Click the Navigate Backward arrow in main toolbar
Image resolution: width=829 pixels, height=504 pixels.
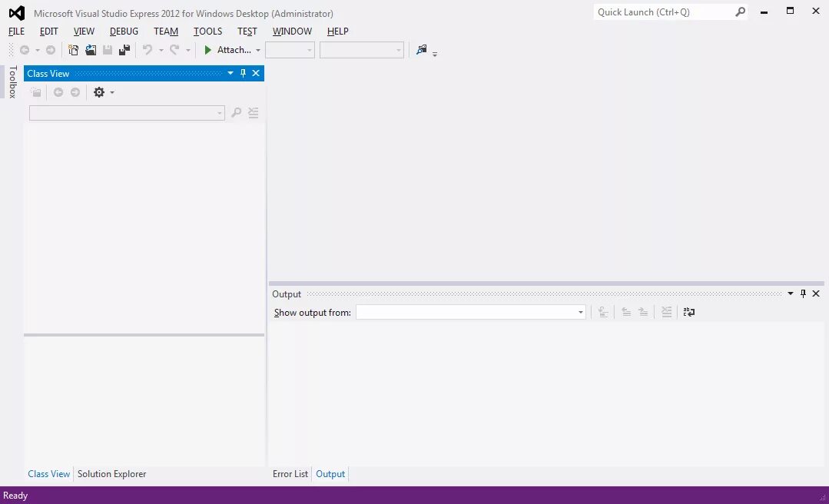click(25, 50)
